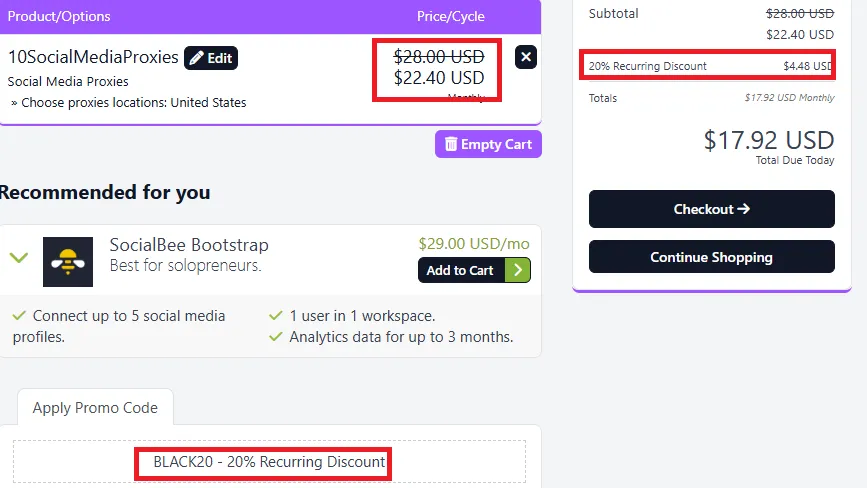
Task: Remove 10SocialMediaProxies item with X icon
Action: (x=526, y=57)
